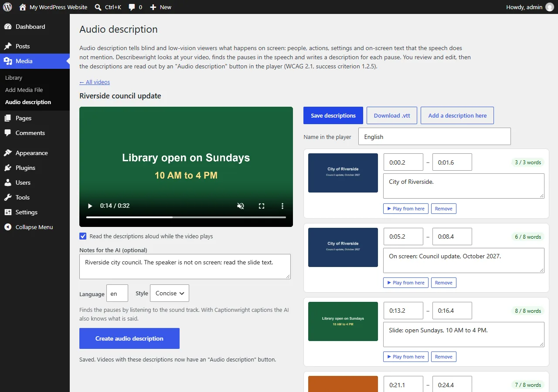Open Settings in sidebar

coord(35,212)
